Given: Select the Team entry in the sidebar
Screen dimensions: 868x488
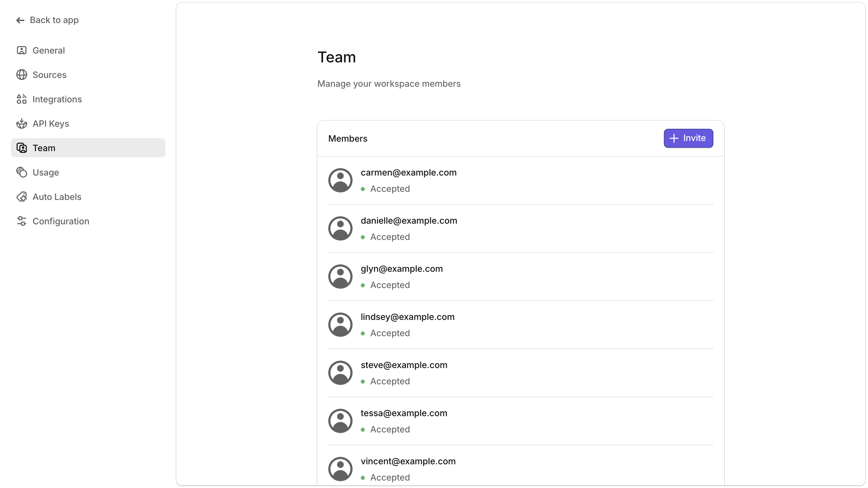Looking at the screenshot, I should (x=44, y=148).
